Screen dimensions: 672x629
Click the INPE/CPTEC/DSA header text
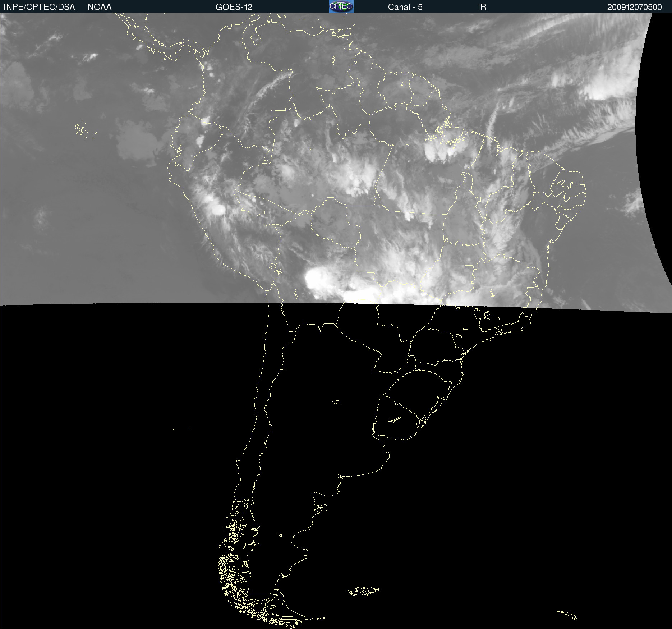pos(39,7)
